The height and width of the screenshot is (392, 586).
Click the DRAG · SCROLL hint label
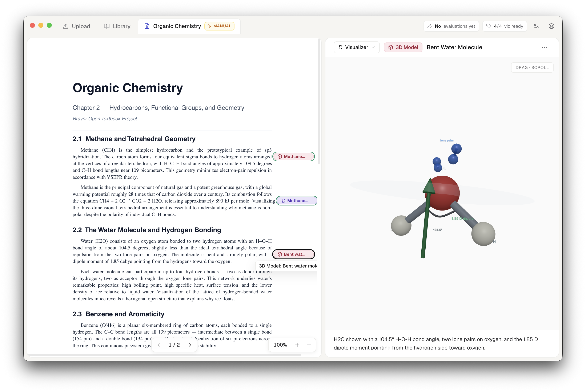point(532,68)
